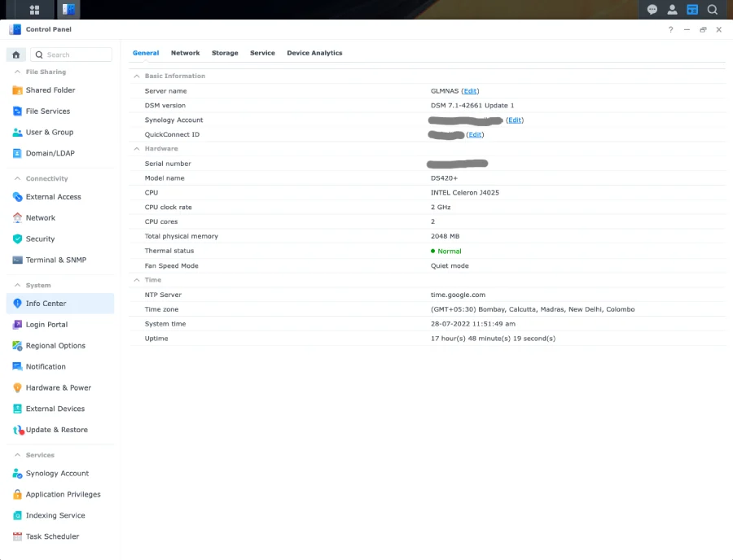Open the DSM Main Menu grid icon
The image size is (733, 560).
[34, 9]
